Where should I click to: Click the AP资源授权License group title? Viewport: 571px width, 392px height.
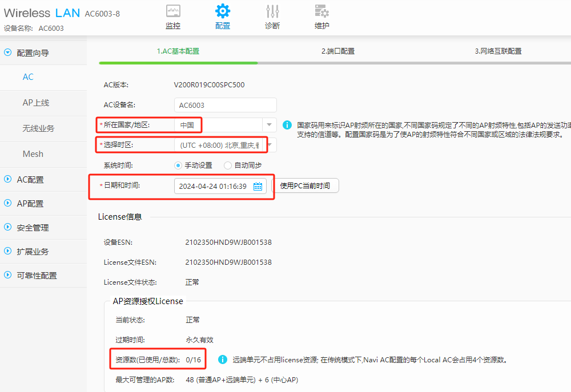pyautogui.click(x=148, y=301)
